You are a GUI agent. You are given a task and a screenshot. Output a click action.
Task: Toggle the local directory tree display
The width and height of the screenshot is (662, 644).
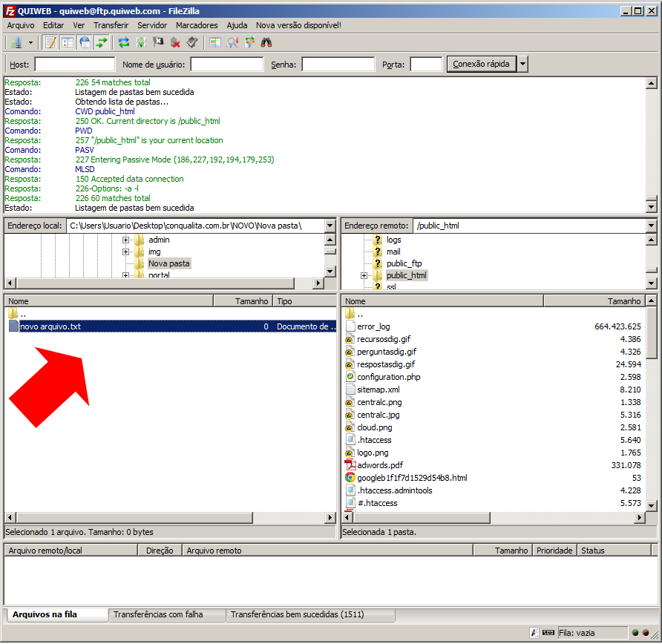coord(68,42)
